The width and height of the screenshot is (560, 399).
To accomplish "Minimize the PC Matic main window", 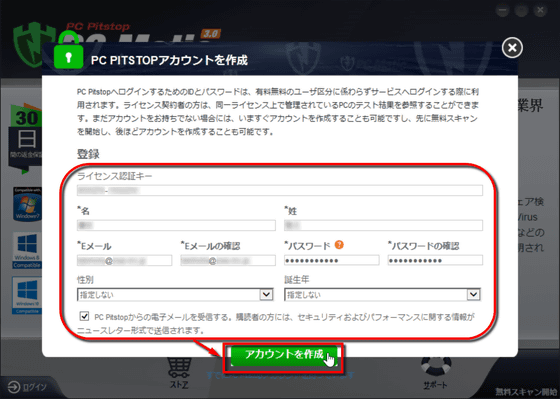I will coord(502,11).
